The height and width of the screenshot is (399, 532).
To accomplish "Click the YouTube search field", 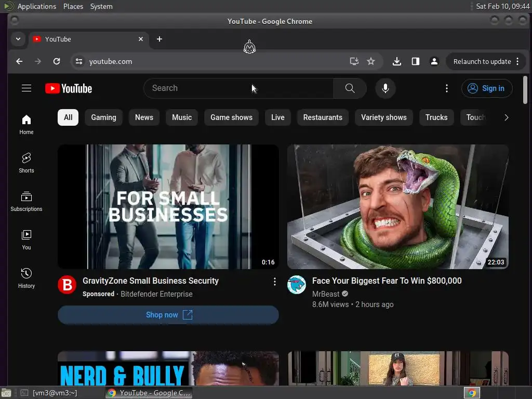I will click(238, 88).
